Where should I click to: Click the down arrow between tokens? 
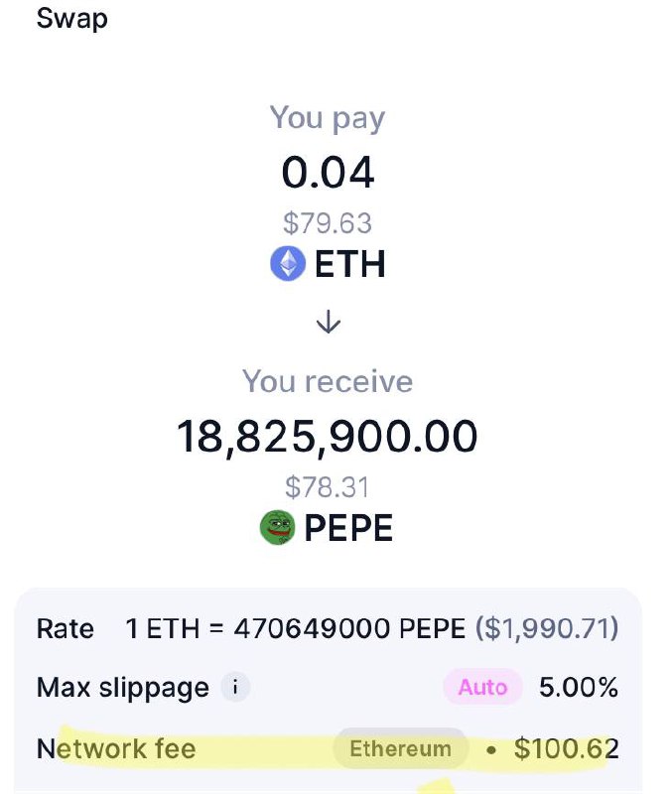[329, 322]
